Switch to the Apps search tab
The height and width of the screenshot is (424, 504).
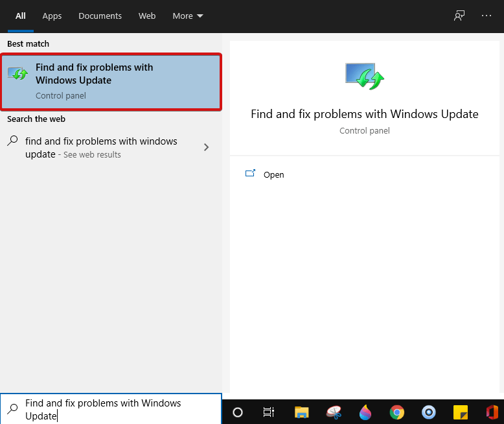[52, 16]
